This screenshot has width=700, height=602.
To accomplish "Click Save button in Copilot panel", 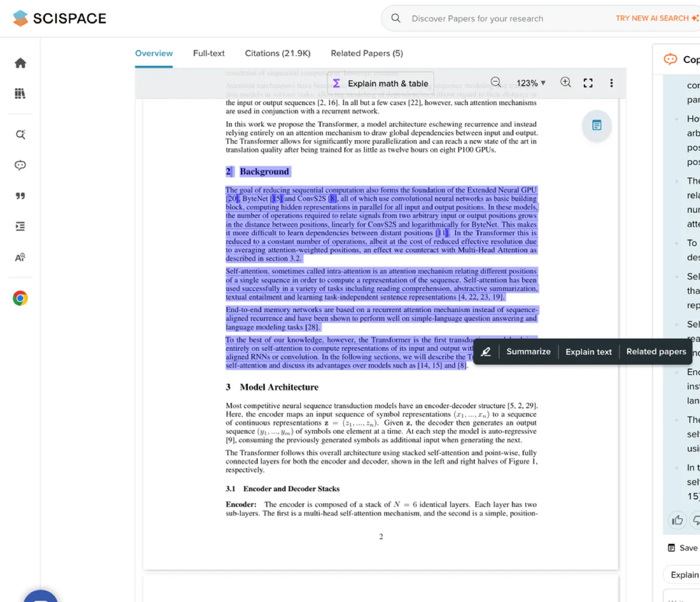I will tap(683, 548).
